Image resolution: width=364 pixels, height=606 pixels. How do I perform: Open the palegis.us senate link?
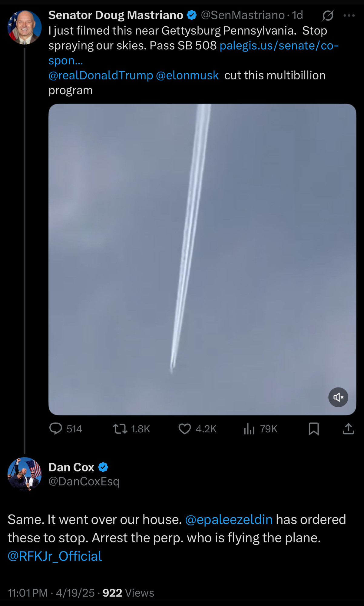point(194,53)
